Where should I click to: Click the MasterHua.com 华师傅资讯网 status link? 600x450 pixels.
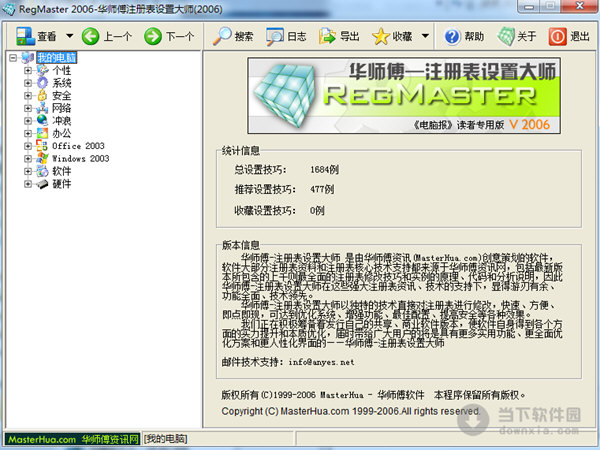tap(73, 439)
